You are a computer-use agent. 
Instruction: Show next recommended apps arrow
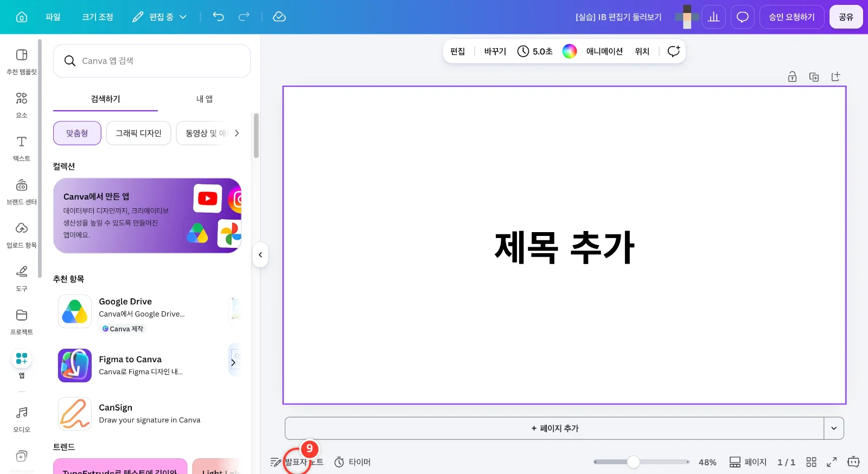pyautogui.click(x=233, y=363)
